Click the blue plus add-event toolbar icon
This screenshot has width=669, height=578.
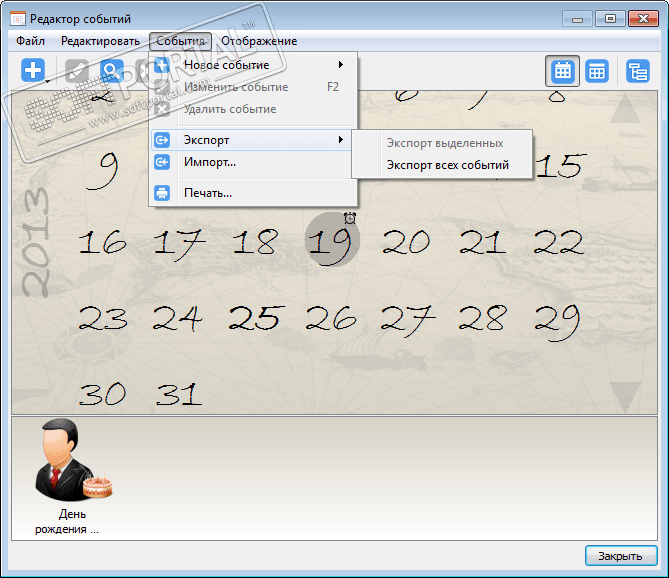[32, 70]
